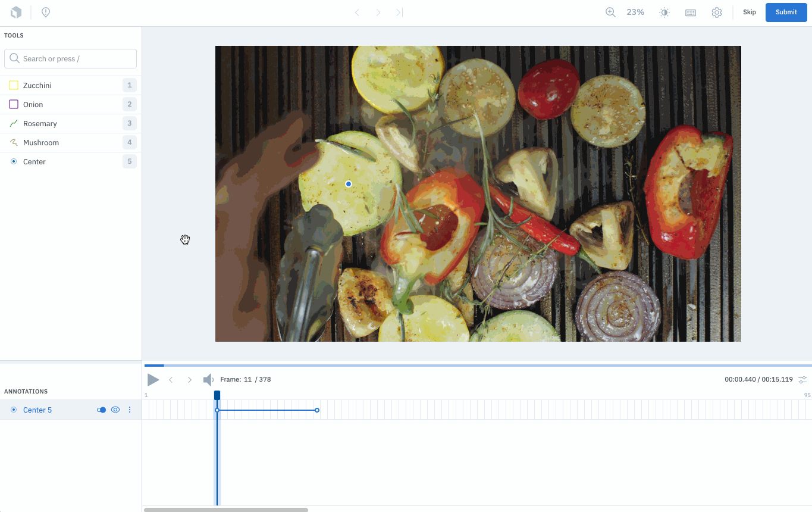Play the video
Image resolution: width=812 pixels, height=512 pixels.
pyautogui.click(x=153, y=379)
